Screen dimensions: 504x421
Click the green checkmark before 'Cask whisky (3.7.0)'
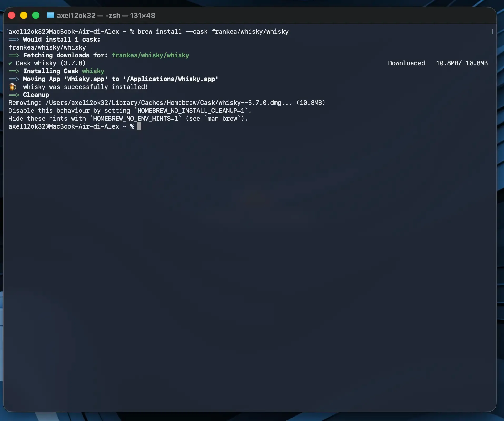[x=10, y=63]
